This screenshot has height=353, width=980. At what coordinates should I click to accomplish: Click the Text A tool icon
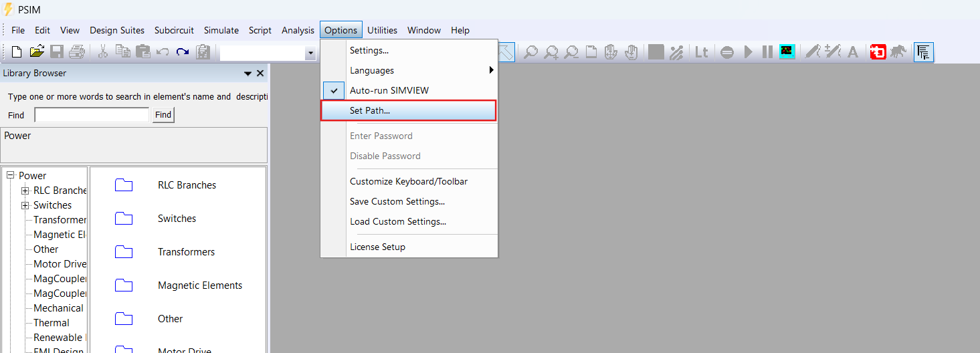(853, 52)
